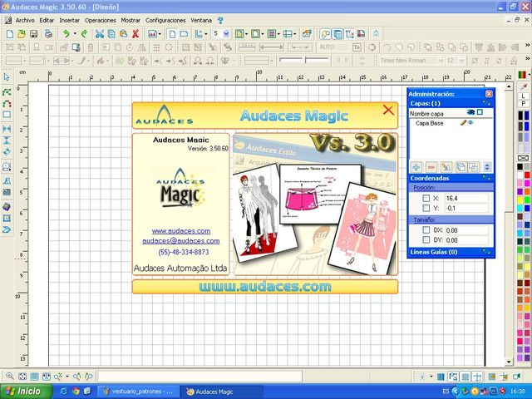The image size is (532, 399).
Task: Select the landscape page orientation icon
Action: click(x=184, y=33)
